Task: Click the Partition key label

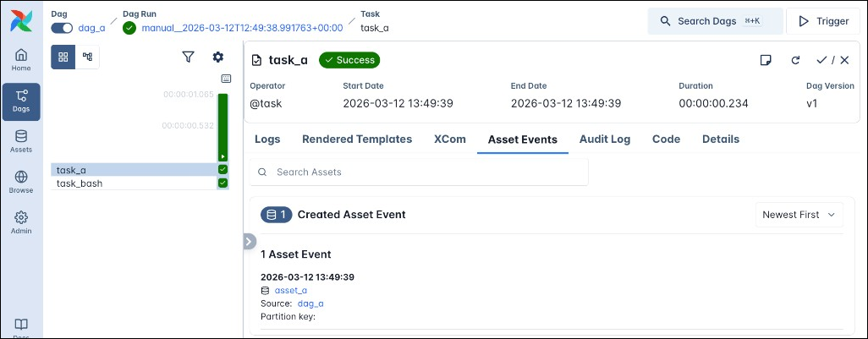Action: tap(288, 317)
